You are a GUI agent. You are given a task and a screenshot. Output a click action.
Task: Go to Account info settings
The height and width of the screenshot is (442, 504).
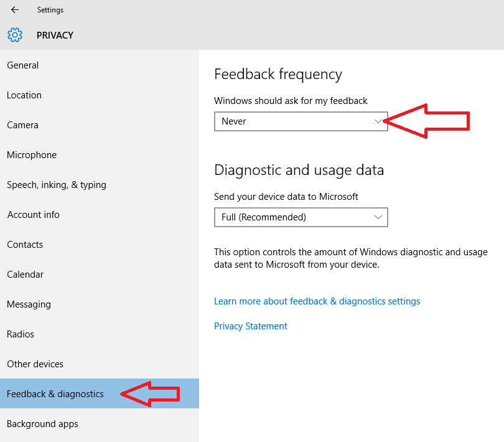point(100,215)
